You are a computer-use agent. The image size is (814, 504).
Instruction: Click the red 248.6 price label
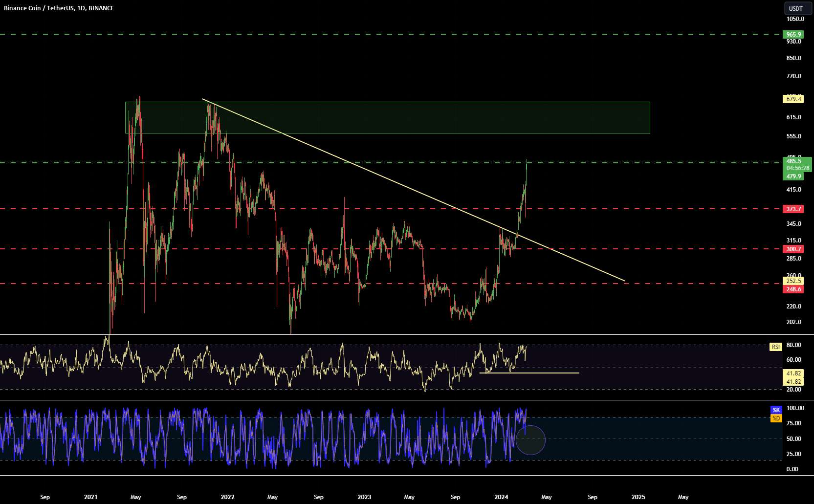click(x=793, y=289)
